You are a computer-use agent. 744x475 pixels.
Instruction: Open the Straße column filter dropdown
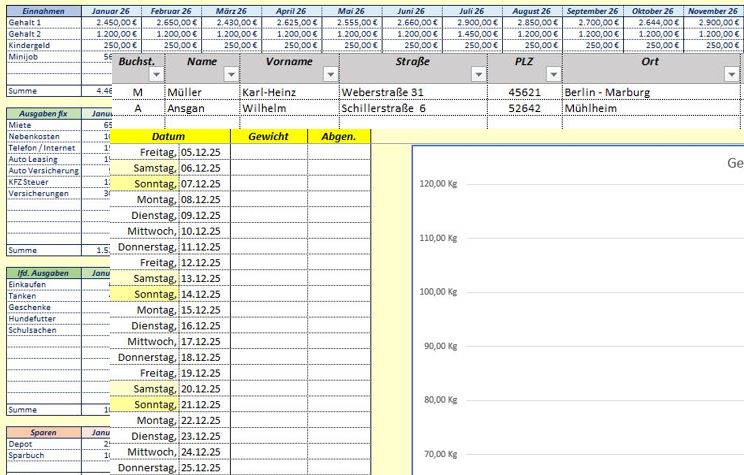[x=479, y=75]
